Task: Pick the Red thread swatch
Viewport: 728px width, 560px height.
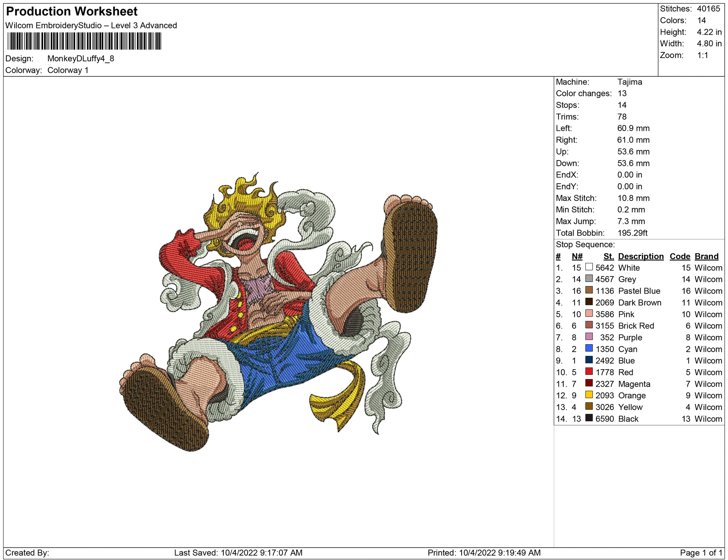Action: tap(589, 371)
